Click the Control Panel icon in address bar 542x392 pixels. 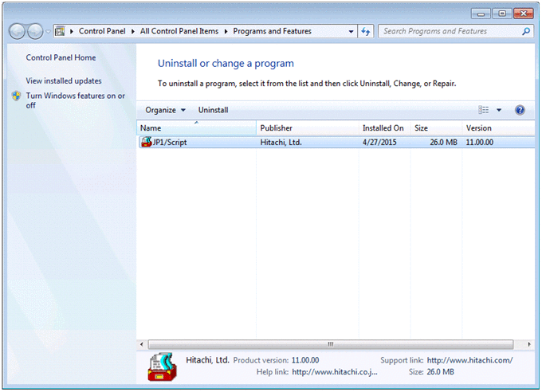tap(60, 31)
